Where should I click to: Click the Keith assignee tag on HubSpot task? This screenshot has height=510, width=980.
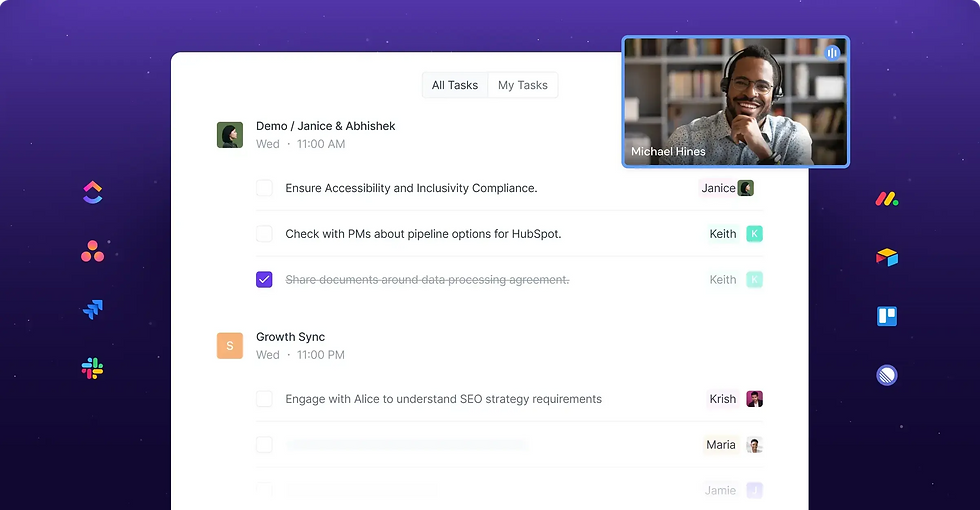coord(723,234)
